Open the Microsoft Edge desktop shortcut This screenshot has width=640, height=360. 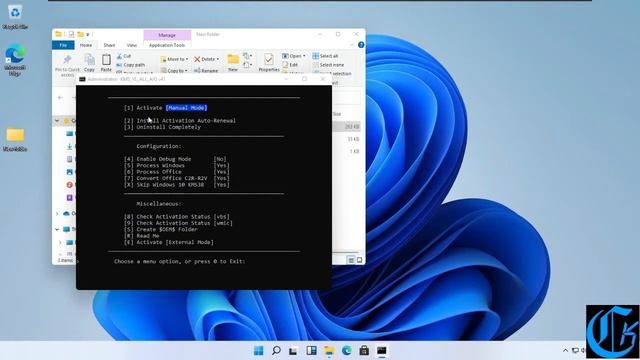click(x=15, y=60)
